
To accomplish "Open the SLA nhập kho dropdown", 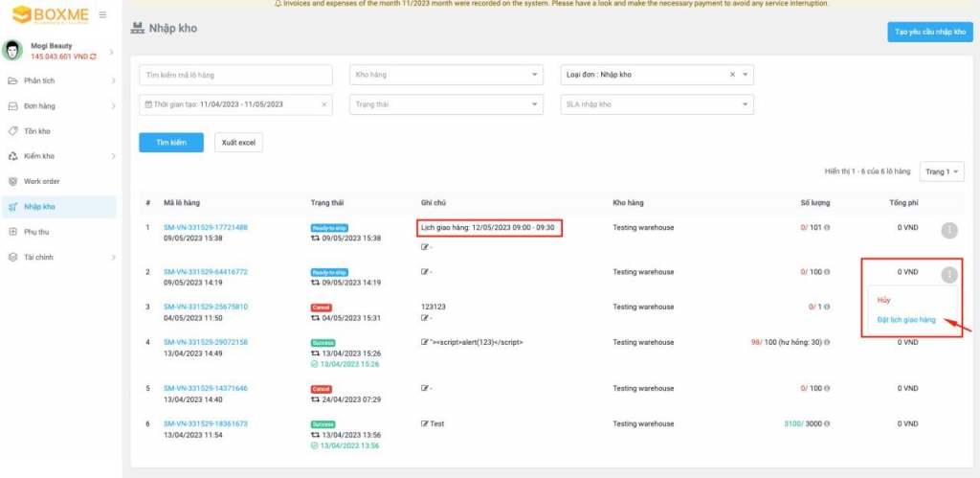I will (657, 104).
